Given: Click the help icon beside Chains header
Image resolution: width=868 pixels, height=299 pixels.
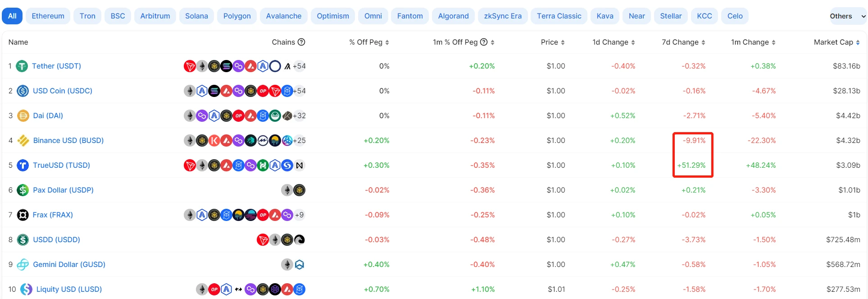Looking at the screenshot, I should (x=302, y=42).
